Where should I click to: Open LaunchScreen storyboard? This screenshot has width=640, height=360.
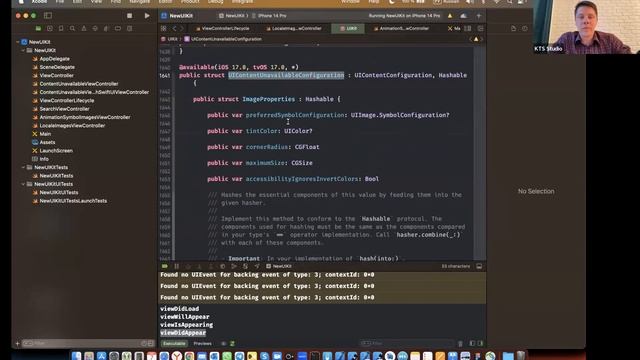click(x=53, y=151)
